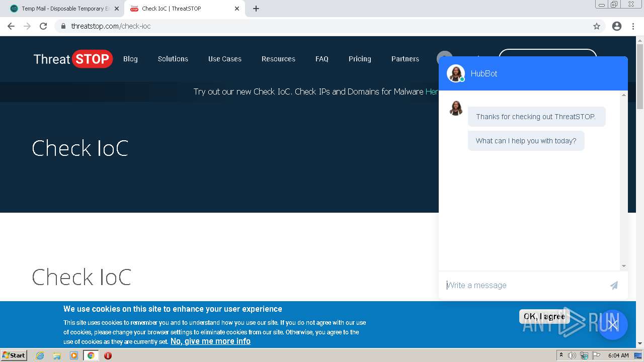644x362 pixels.
Task: Click the HubBot chat header name
Action: click(x=484, y=73)
